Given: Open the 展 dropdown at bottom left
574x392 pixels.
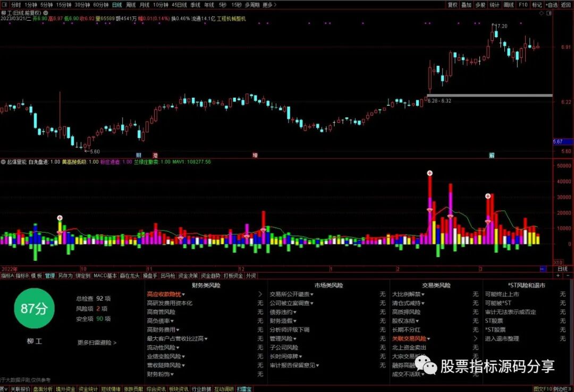Looking at the screenshot, I should [x=3, y=389].
